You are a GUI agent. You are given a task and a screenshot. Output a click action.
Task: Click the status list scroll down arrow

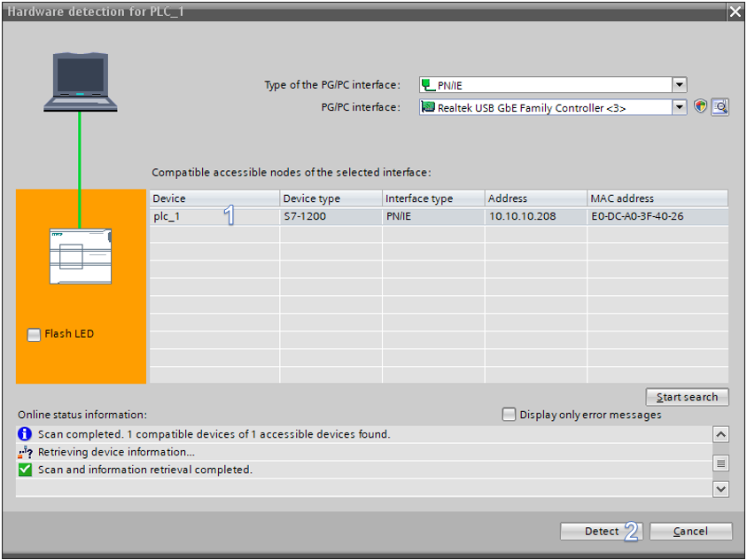coord(720,489)
